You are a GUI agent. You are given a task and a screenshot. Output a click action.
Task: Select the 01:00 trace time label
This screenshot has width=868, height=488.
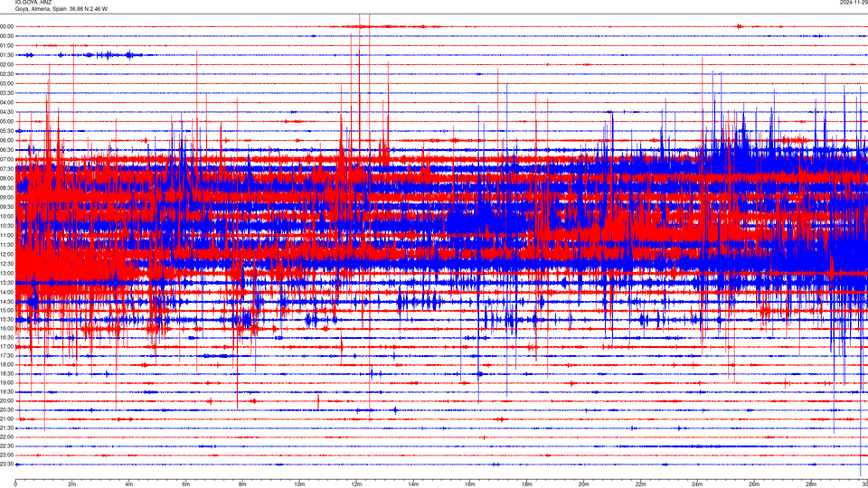click(x=7, y=45)
